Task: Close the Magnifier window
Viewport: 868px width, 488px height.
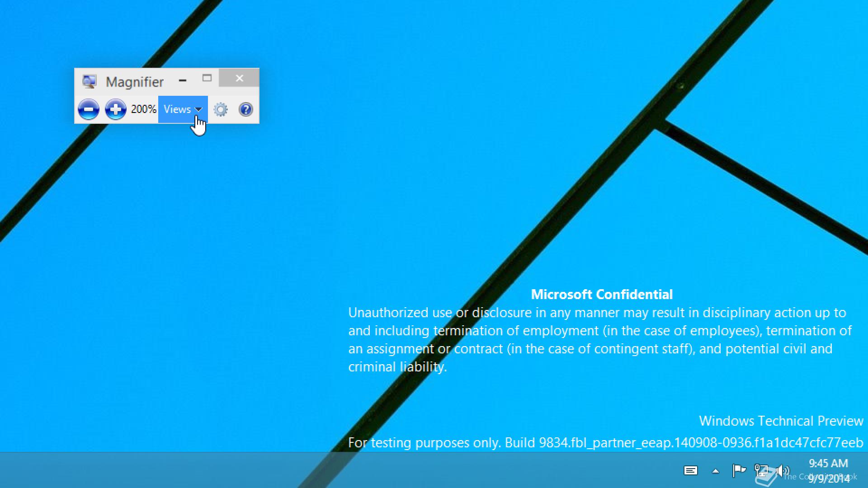Action: [x=239, y=78]
